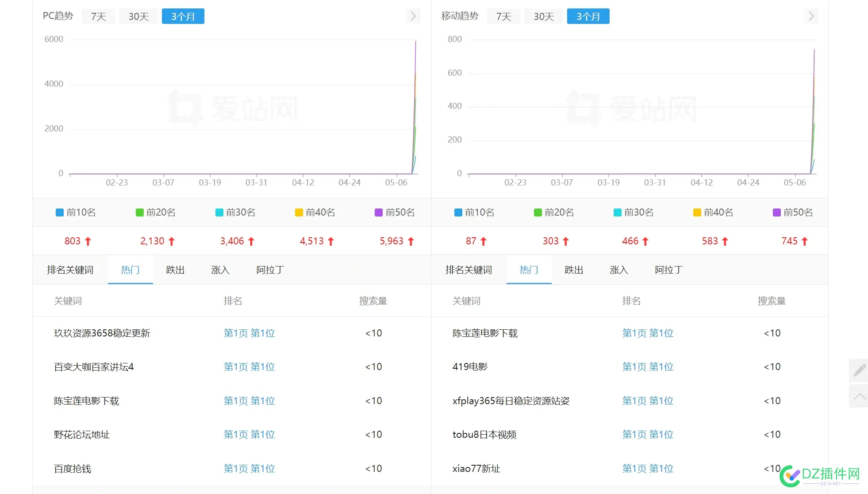Click the pencil edit icon on the right edge
Viewport: 868px width, 494px height.
(x=858, y=370)
